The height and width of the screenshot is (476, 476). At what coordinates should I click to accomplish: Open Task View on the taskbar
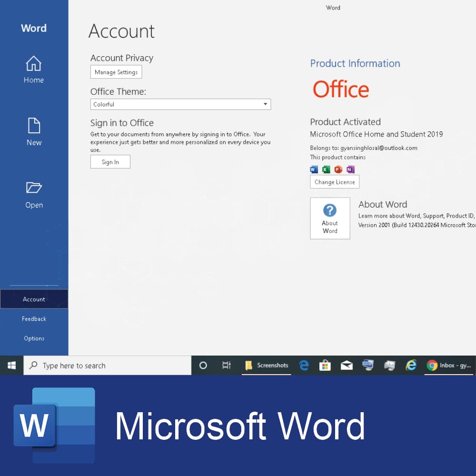[227, 365]
